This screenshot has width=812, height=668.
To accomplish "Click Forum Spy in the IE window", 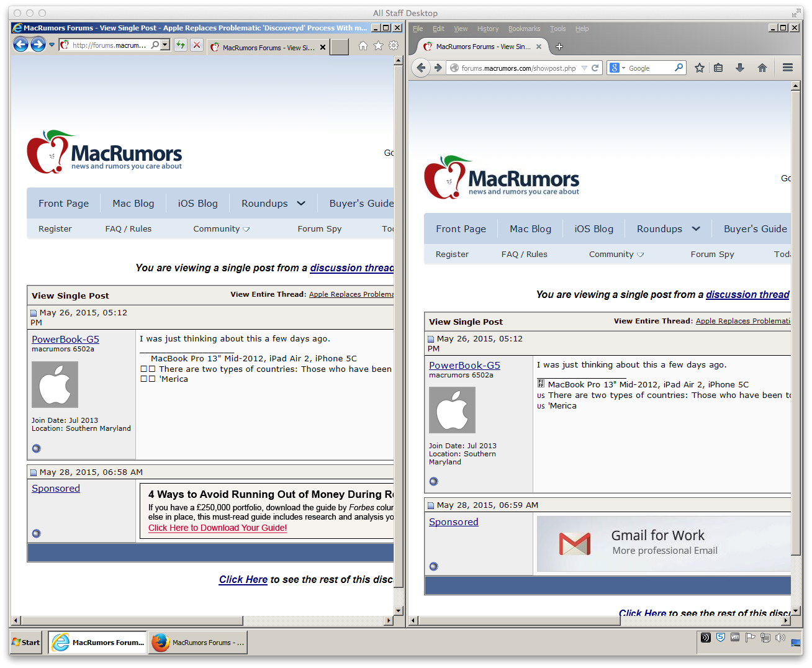I will coord(320,229).
